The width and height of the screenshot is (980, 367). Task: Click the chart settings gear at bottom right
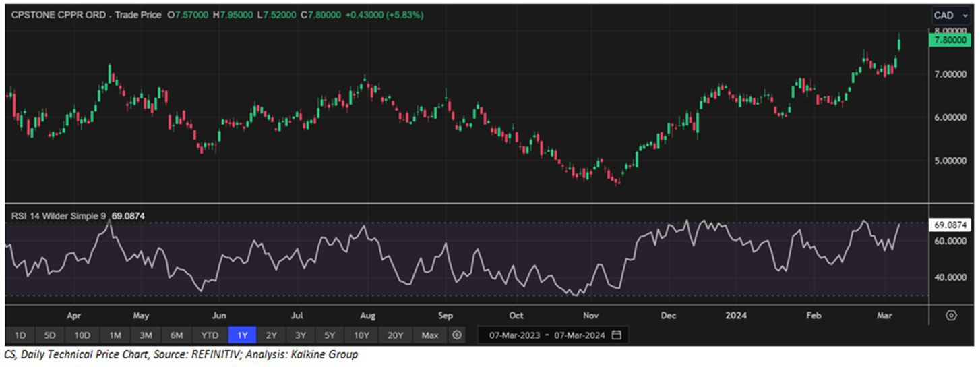click(951, 316)
